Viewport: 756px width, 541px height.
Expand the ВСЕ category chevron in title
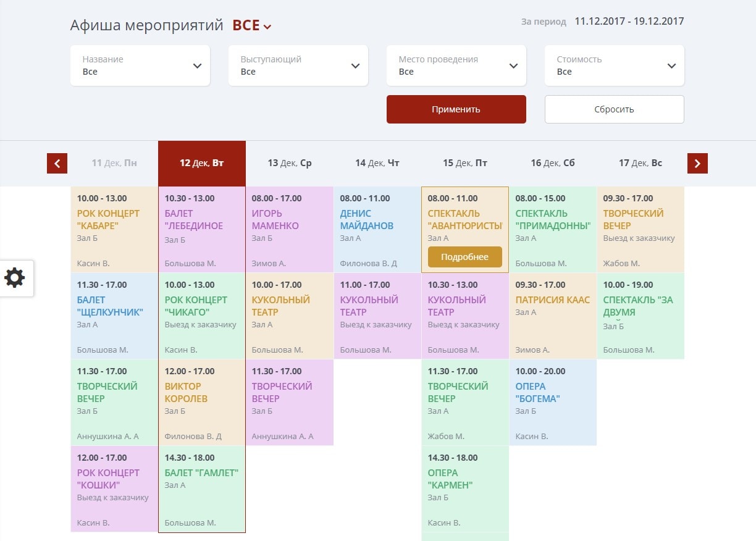[267, 27]
